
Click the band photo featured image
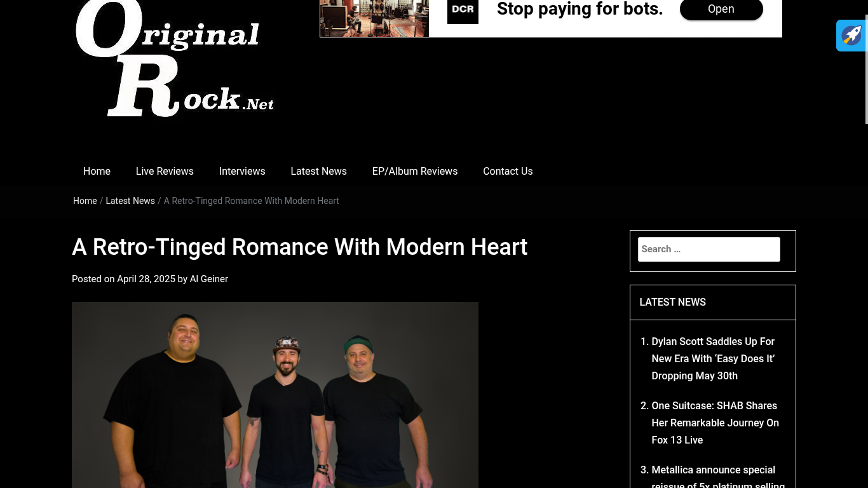click(275, 395)
